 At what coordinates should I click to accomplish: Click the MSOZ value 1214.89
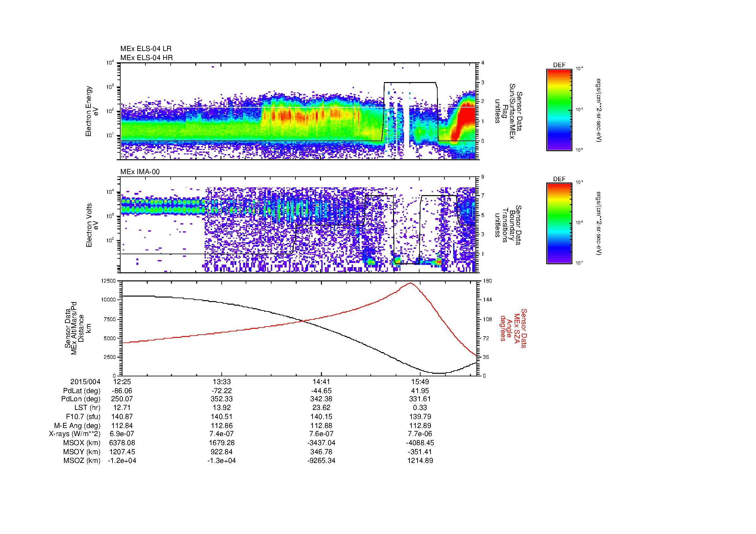point(420,461)
